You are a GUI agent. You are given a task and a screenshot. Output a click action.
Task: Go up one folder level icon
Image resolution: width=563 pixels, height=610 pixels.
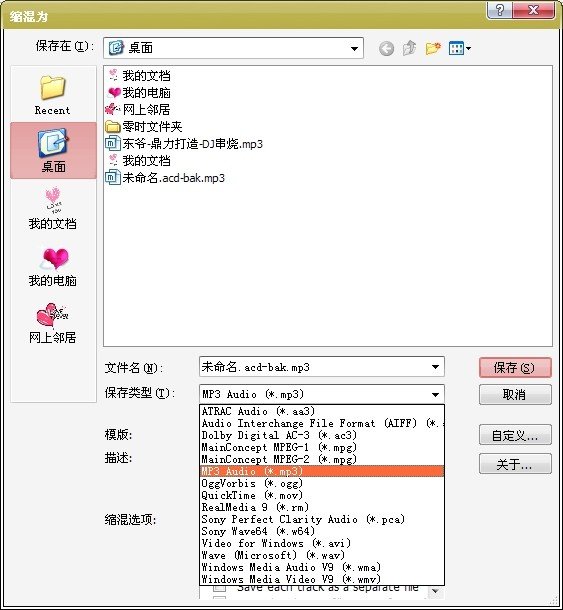[409, 48]
